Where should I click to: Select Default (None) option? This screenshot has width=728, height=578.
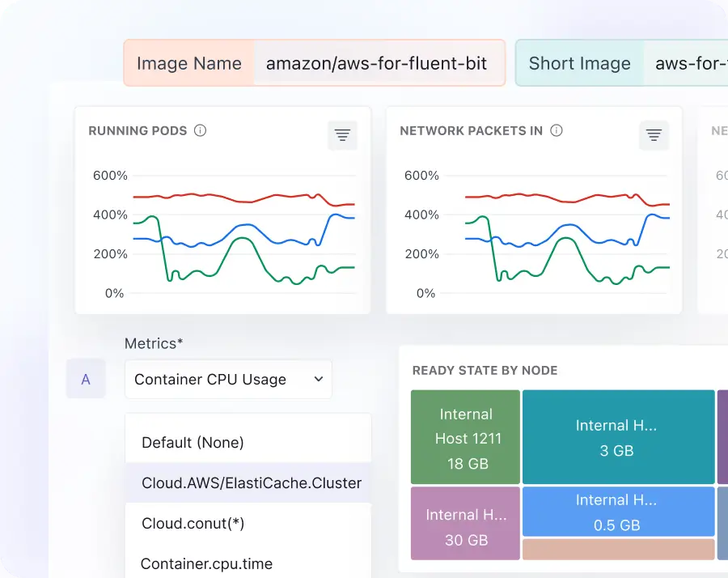point(248,442)
